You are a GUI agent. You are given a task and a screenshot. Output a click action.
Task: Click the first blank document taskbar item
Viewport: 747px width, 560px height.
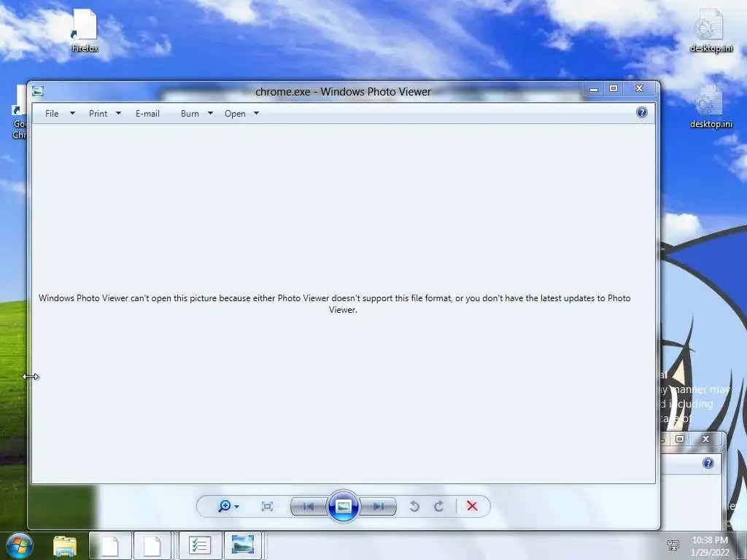(109, 545)
